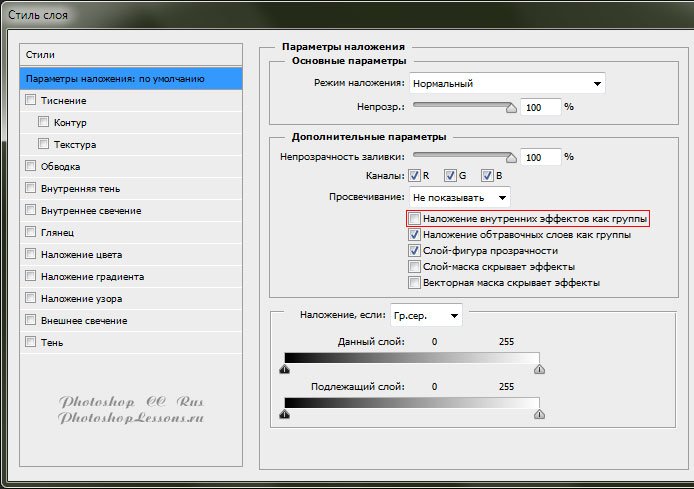The height and width of the screenshot is (489, 694).
Task: Click the Непрозрачность заливки slider handle
Action: coord(513,157)
